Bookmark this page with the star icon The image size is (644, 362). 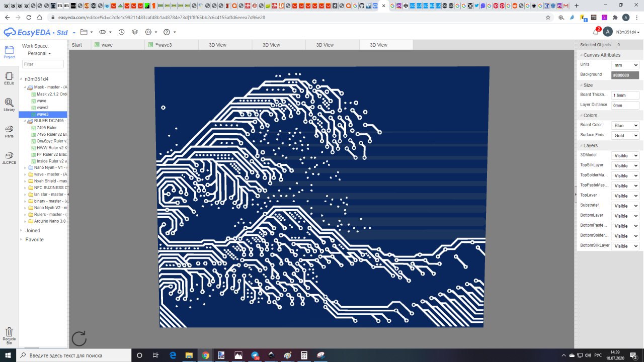(548, 17)
